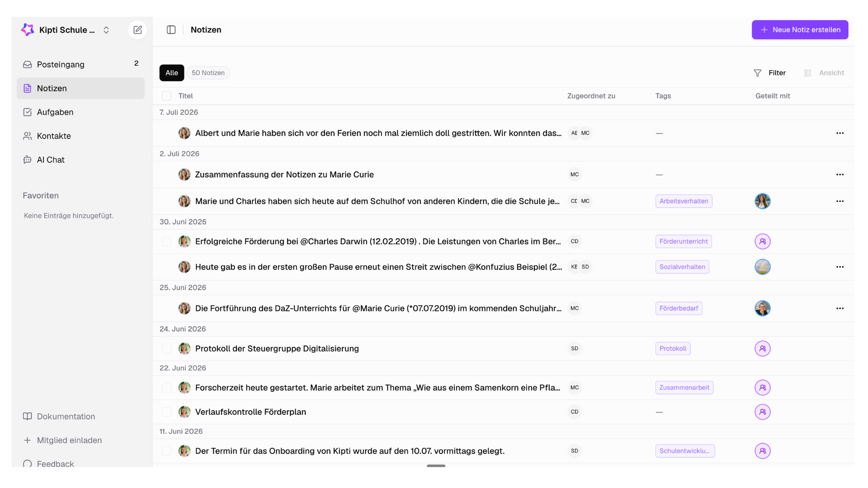Open note 'Protokoll der Steuergruppe Digitalisierung'
868x488 pixels.
[x=277, y=349]
